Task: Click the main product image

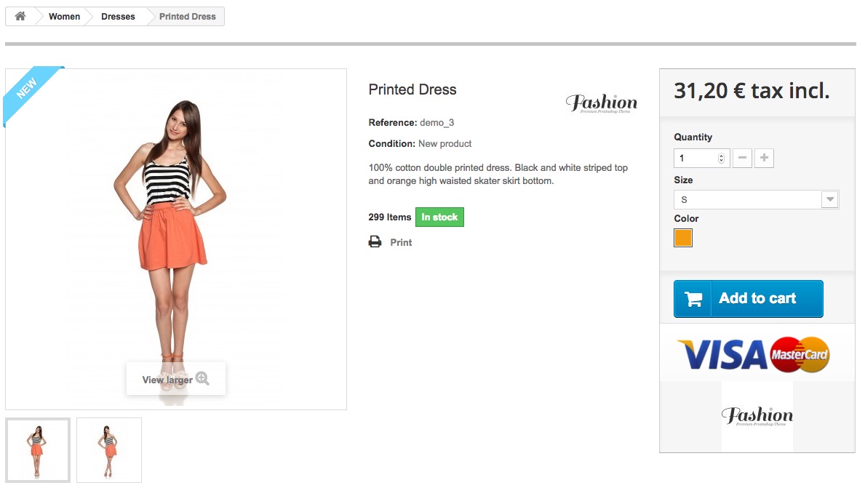Action: (x=176, y=218)
